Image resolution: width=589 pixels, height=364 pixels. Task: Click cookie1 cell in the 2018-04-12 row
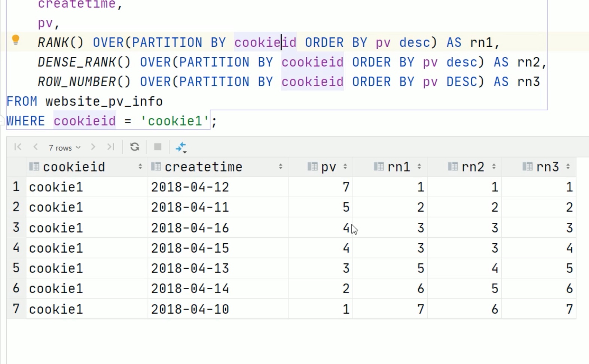pos(87,187)
